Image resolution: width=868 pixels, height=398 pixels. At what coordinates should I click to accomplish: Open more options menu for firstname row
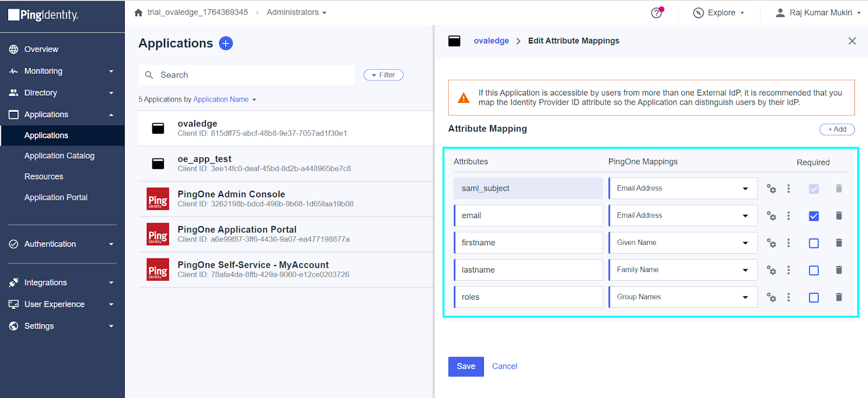pos(789,243)
